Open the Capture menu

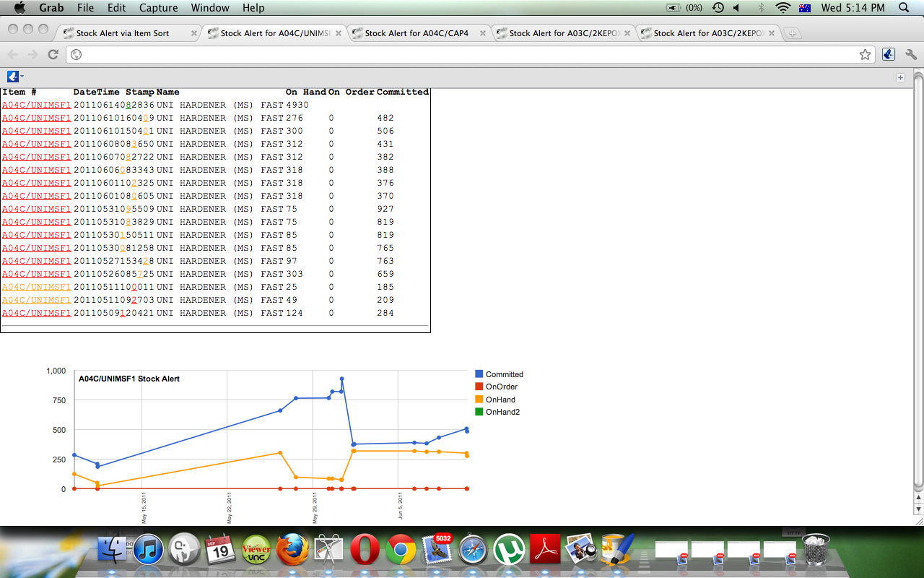pyautogui.click(x=158, y=8)
